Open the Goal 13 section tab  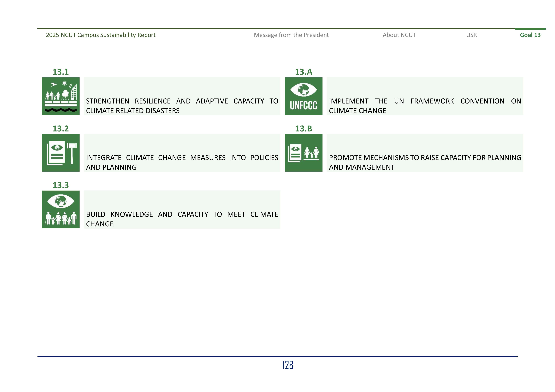tap(530, 35)
